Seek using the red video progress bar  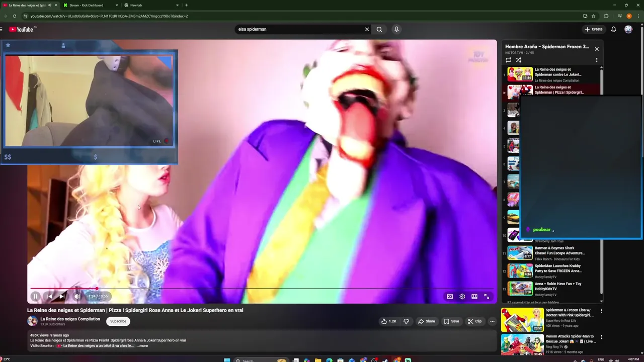(x=262, y=289)
